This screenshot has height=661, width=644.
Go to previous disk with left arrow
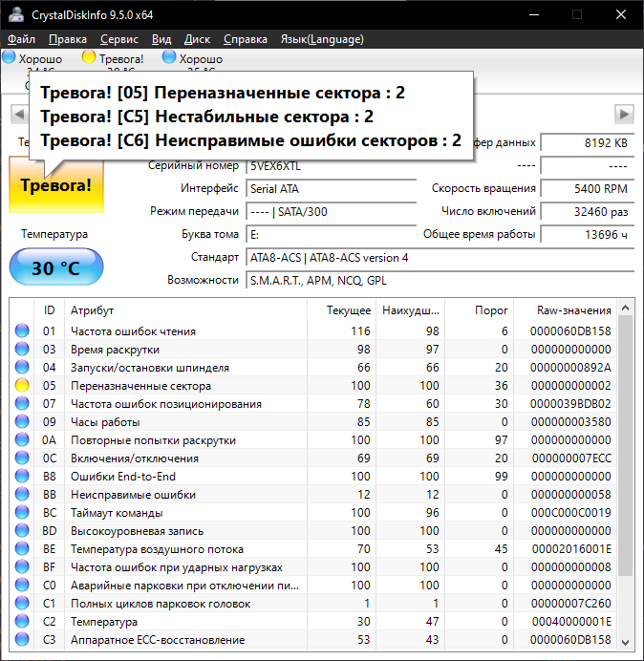[19, 114]
